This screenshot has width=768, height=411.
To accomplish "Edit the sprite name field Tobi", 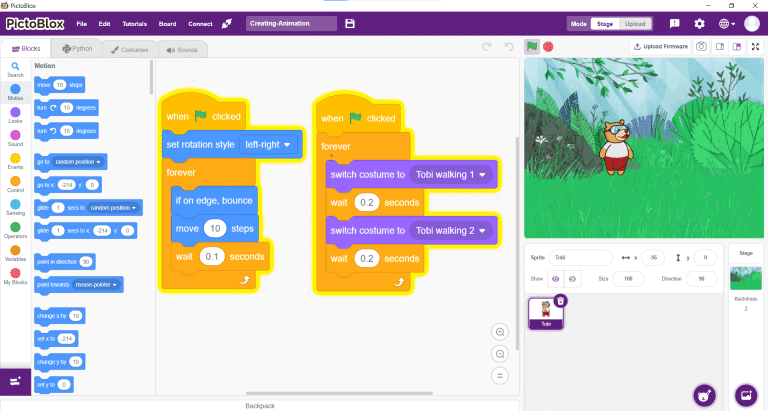I will pos(580,257).
